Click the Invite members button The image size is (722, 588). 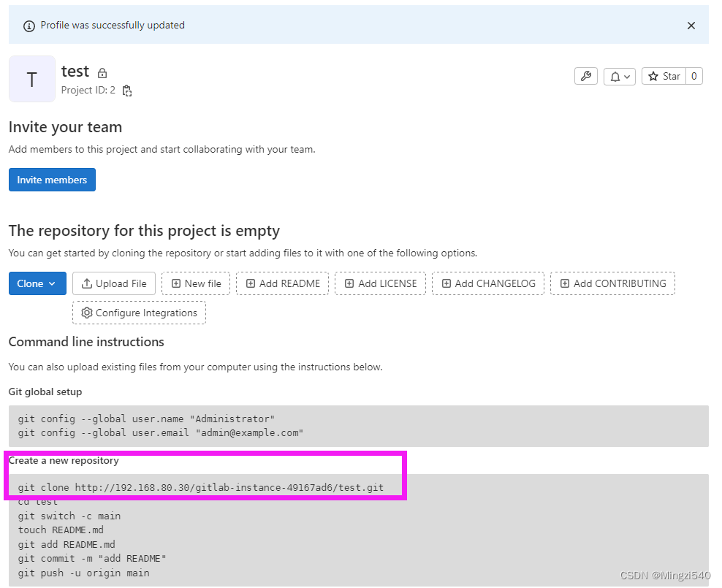[52, 180]
